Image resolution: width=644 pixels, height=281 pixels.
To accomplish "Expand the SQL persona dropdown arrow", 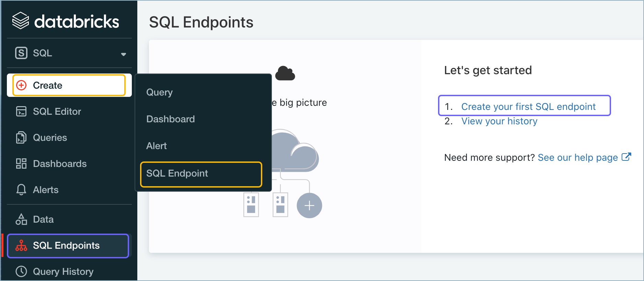I will tap(124, 54).
